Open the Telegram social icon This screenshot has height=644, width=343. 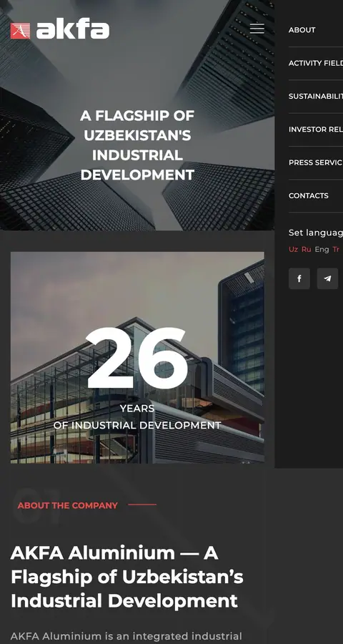[x=327, y=279]
